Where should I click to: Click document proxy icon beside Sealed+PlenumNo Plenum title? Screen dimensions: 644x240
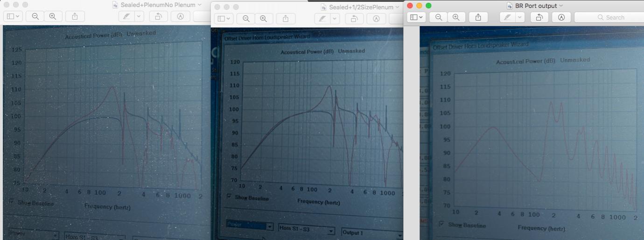pyautogui.click(x=116, y=4)
